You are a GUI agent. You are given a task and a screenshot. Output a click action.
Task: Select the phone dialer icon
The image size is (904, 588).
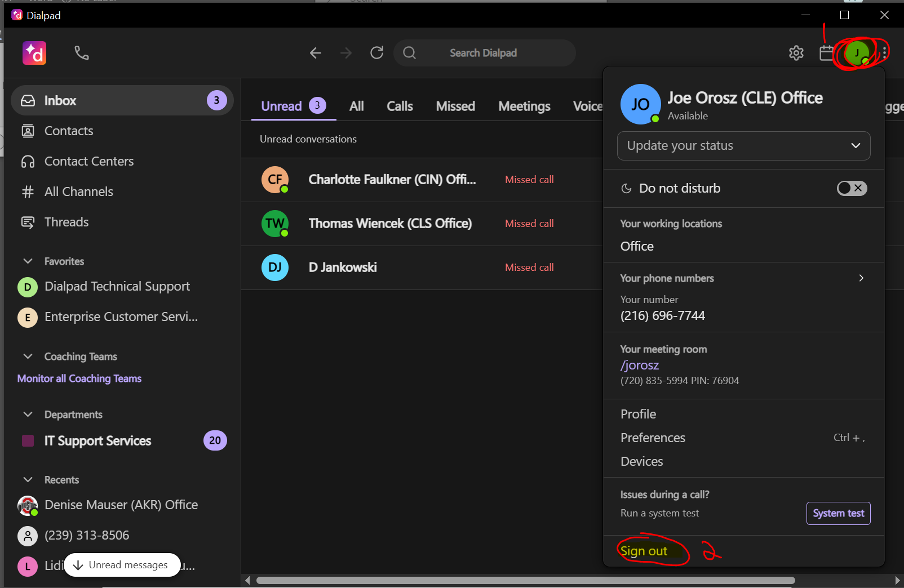[82, 52]
